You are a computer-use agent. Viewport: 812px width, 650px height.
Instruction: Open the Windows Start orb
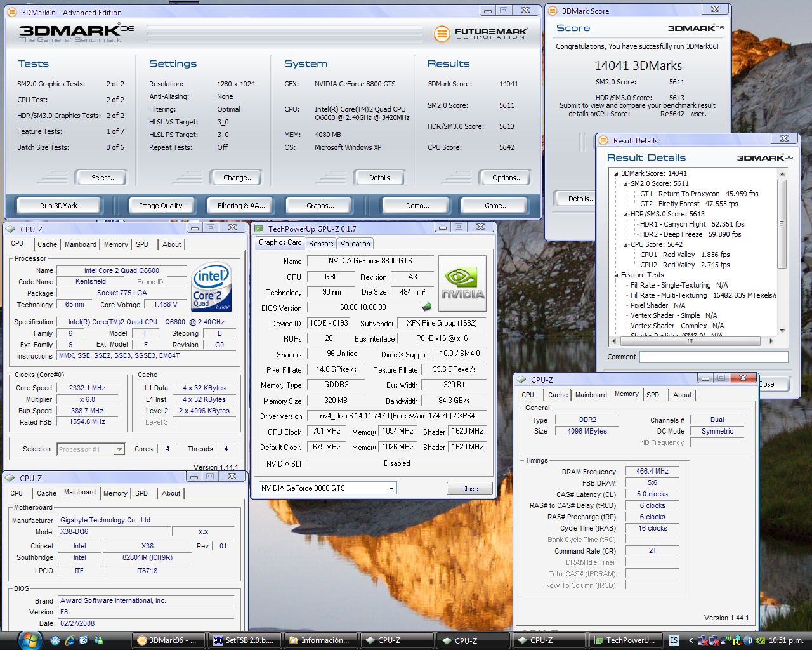point(30,640)
